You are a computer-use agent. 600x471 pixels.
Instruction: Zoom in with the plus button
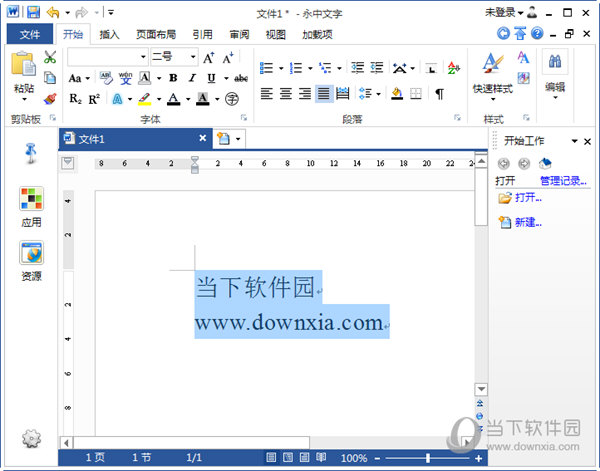pyautogui.click(x=478, y=458)
